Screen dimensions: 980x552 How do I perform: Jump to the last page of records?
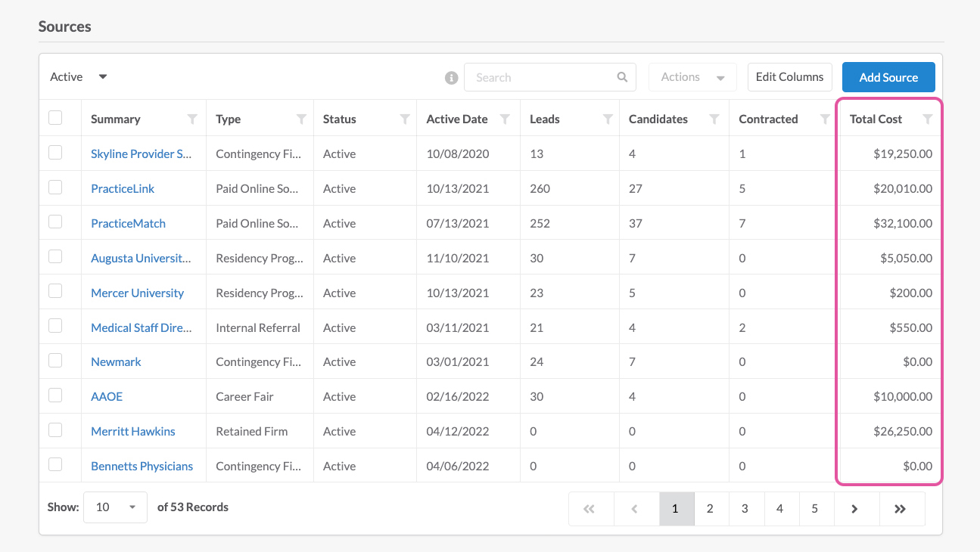(x=901, y=509)
